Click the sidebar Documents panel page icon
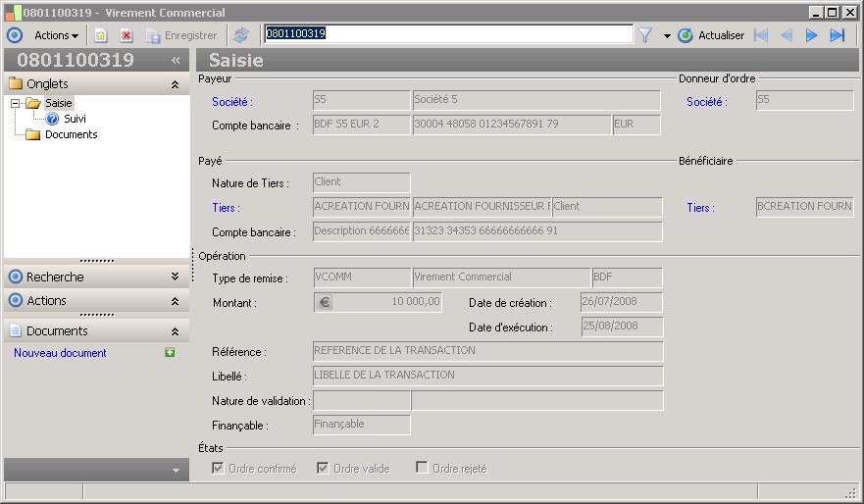Image resolution: width=864 pixels, height=504 pixels. [x=16, y=331]
